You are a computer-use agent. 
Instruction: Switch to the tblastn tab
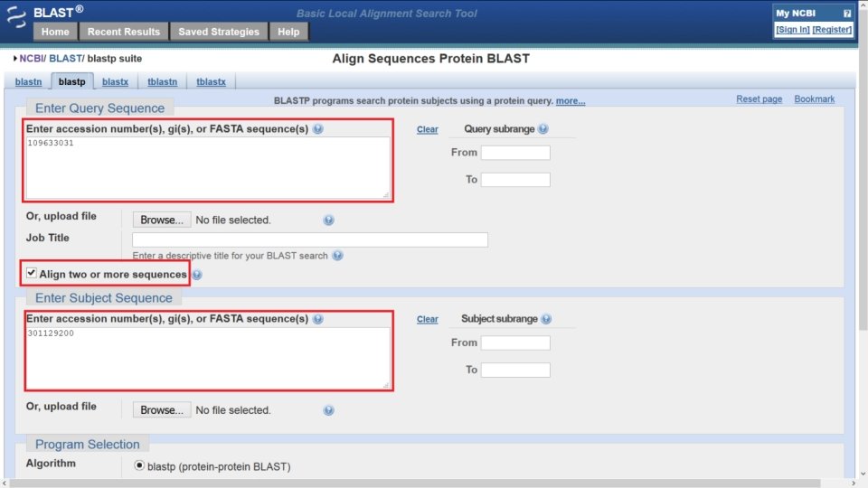pos(162,82)
